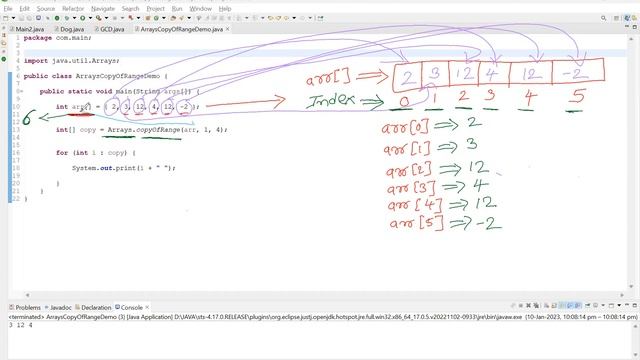Close the ArraysCopyOfRangeDemo.java tab

click(227, 29)
